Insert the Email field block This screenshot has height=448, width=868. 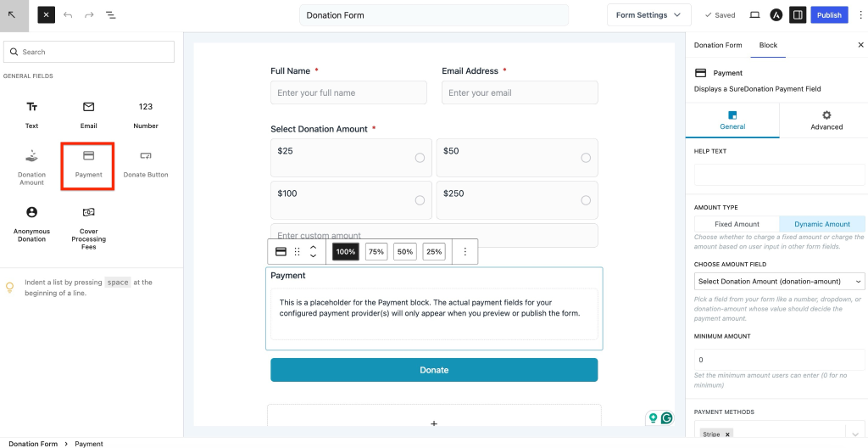click(x=88, y=115)
